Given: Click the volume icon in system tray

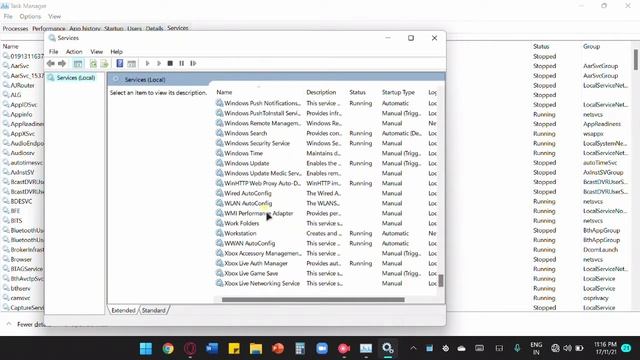Looking at the screenshot, I should (x=567, y=348).
